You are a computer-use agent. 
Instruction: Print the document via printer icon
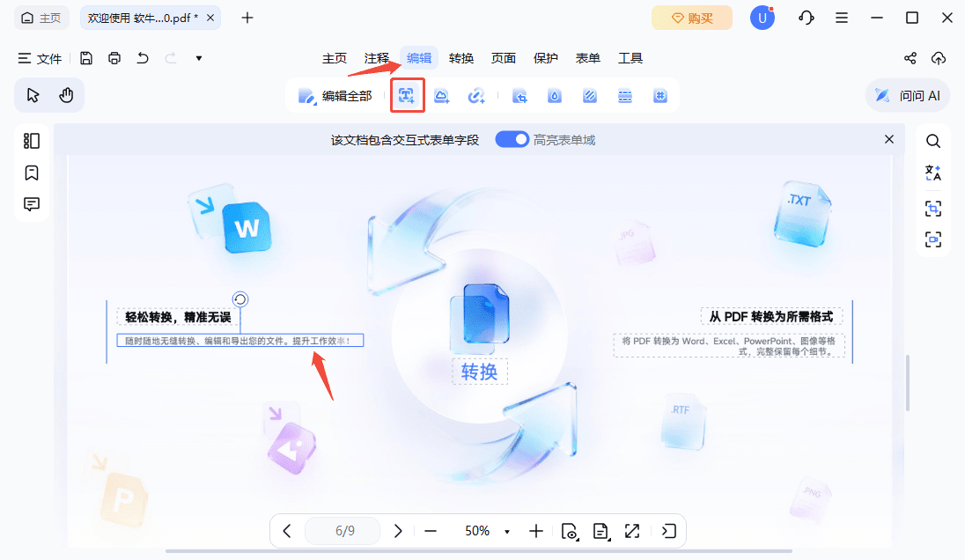114,58
